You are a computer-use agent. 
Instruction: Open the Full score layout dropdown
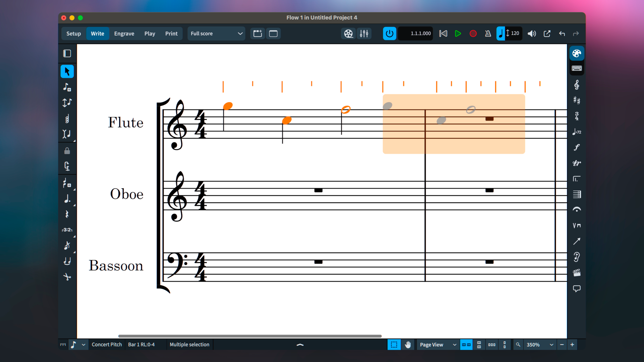pos(216,33)
